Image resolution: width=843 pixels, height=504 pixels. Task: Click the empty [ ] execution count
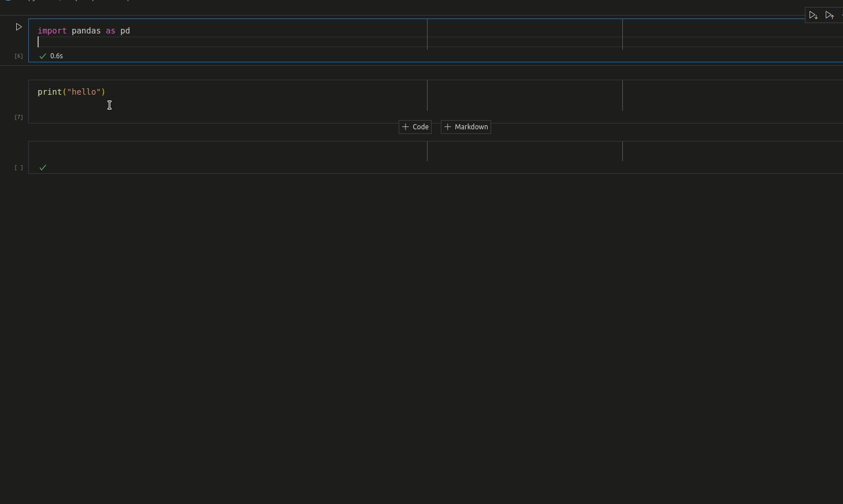click(18, 168)
